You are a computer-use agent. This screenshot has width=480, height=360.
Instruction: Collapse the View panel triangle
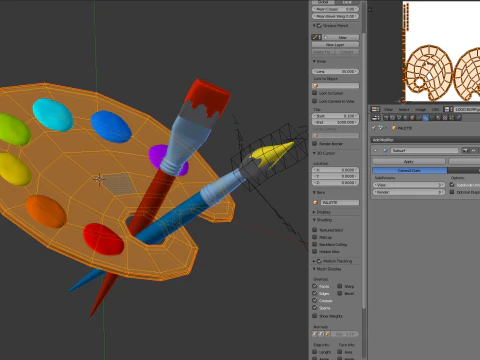pyautogui.click(x=314, y=61)
